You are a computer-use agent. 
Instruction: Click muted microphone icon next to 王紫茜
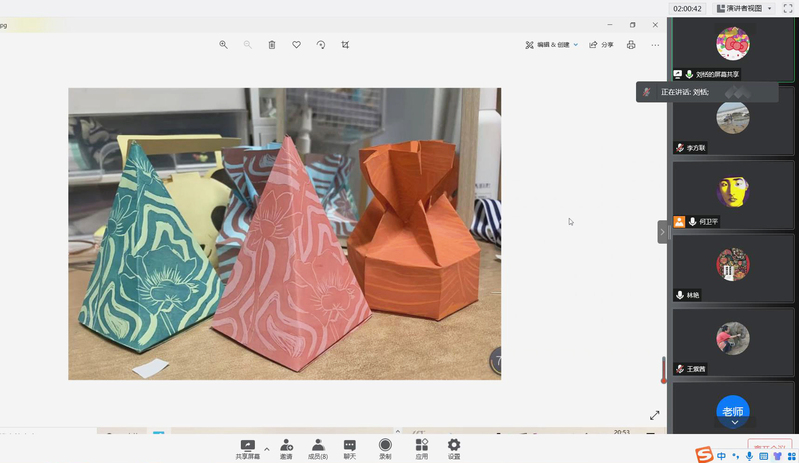pyautogui.click(x=680, y=369)
